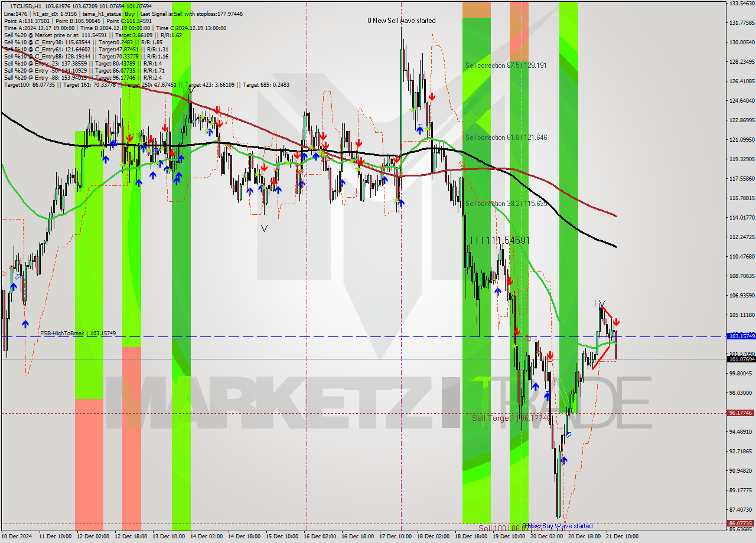Click the '19 Dec 10:00' time label
The width and height of the screenshot is (756, 543).
pos(509,537)
